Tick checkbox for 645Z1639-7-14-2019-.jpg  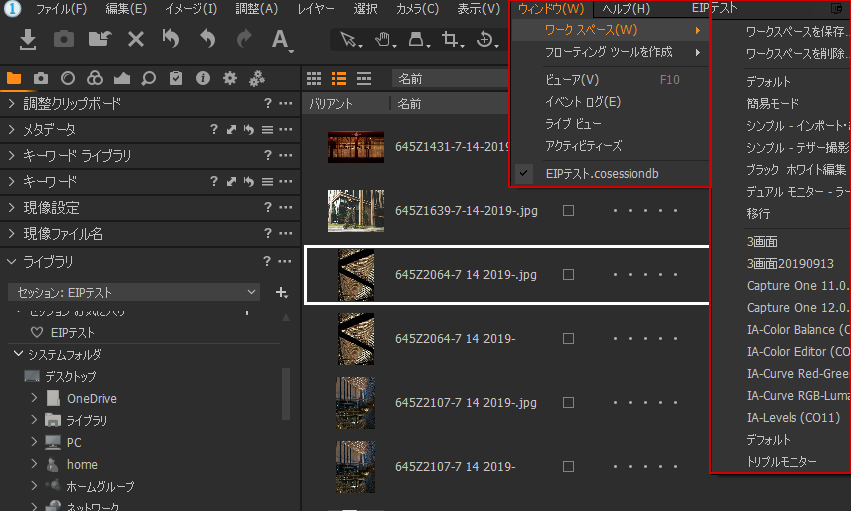click(568, 211)
